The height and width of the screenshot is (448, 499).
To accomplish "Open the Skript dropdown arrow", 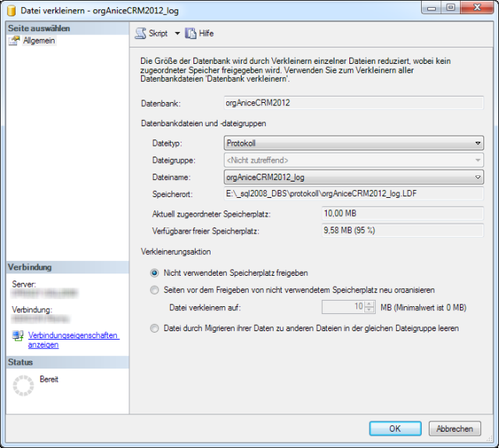I will [177, 34].
